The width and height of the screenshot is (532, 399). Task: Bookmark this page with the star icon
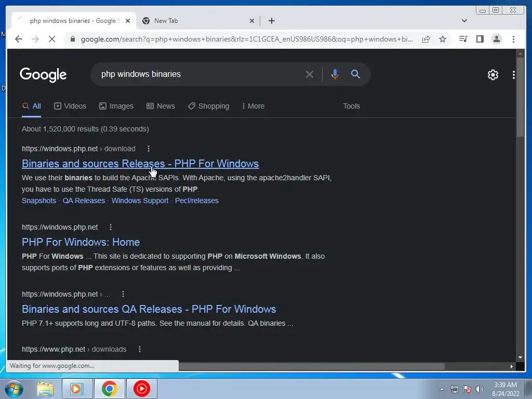pyautogui.click(x=443, y=39)
